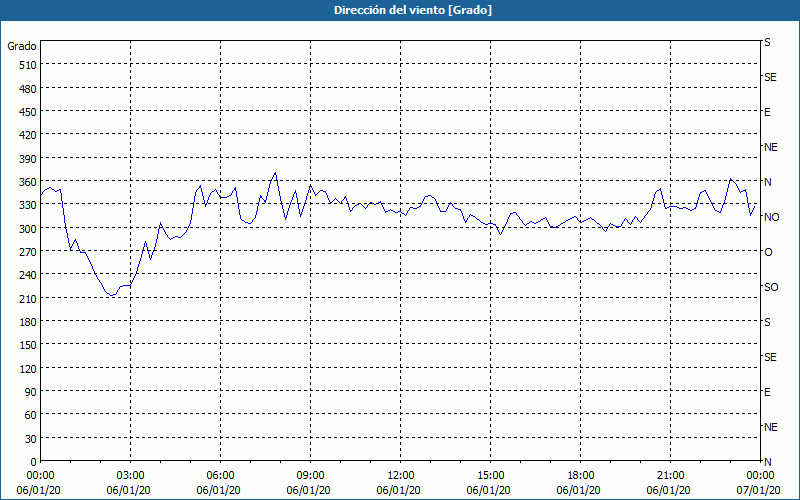
Task: Select the 18:00 time label
Action: (x=581, y=476)
